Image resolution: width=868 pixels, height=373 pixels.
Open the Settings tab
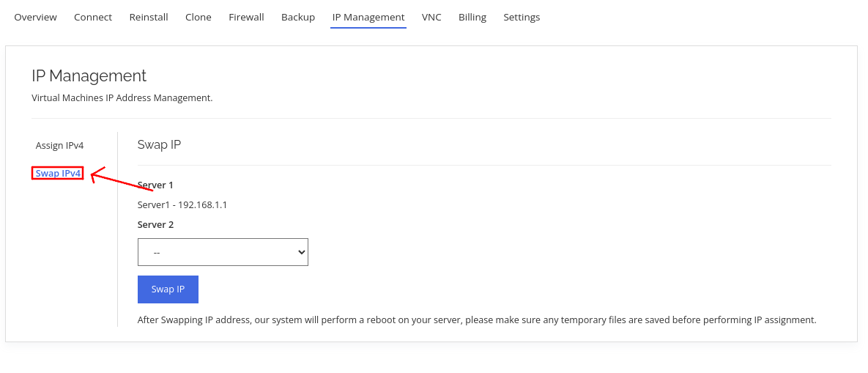522,17
